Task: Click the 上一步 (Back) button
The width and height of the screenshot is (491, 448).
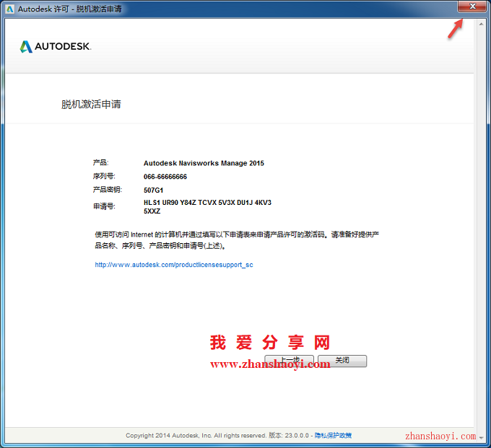Action: pos(289,361)
